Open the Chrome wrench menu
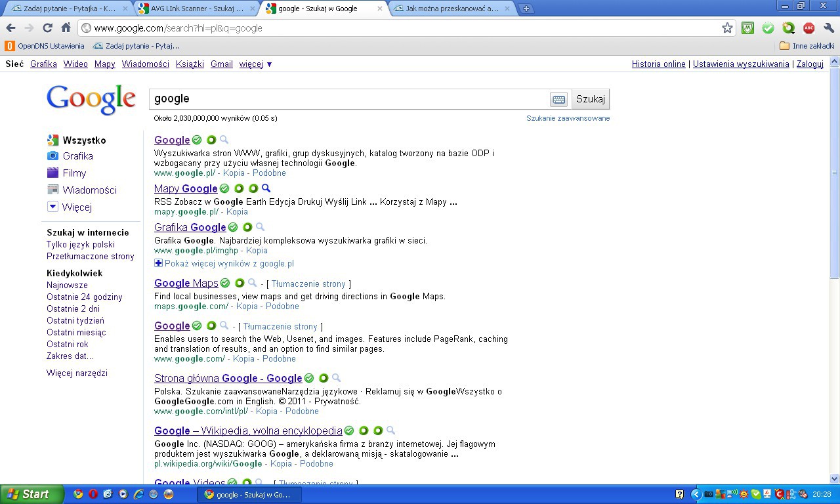This screenshot has width=840, height=504. 829,28
